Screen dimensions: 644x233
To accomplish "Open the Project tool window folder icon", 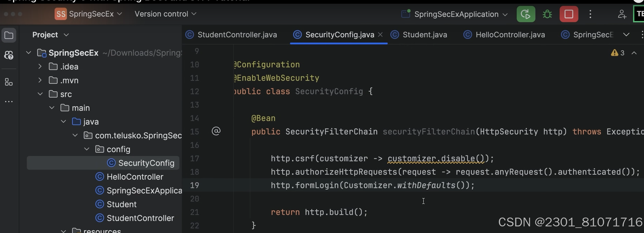I will point(9,35).
